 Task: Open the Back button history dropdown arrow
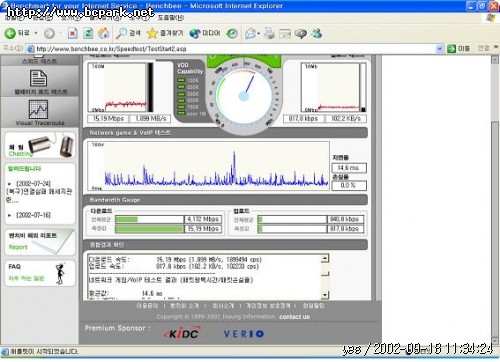[x=36, y=33]
